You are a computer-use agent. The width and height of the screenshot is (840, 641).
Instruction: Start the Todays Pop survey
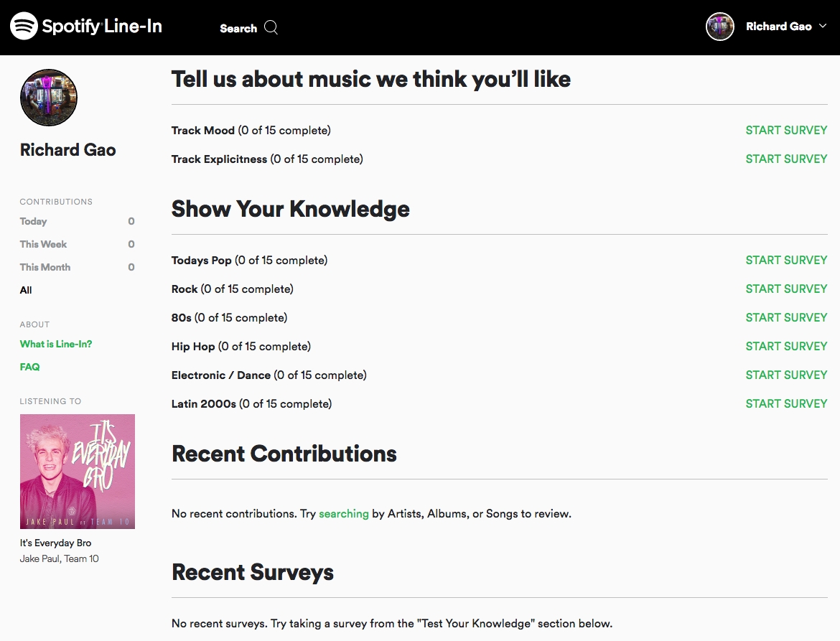(786, 261)
